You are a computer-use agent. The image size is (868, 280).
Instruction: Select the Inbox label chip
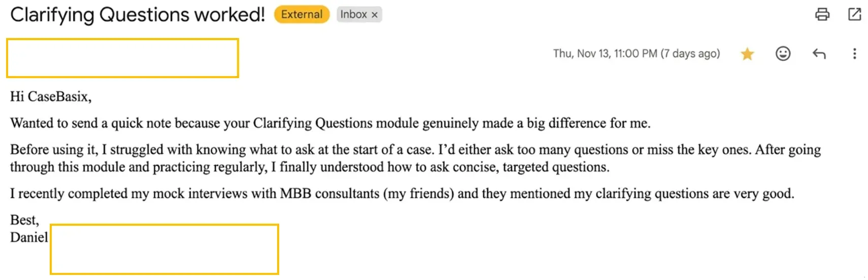click(353, 15)
